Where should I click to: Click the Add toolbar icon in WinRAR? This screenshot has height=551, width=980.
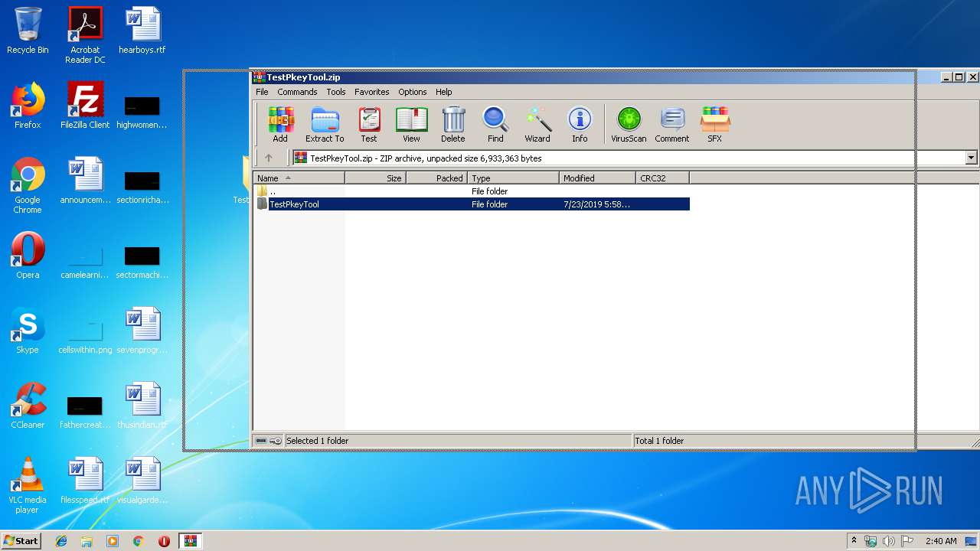(x=280, y=125)
